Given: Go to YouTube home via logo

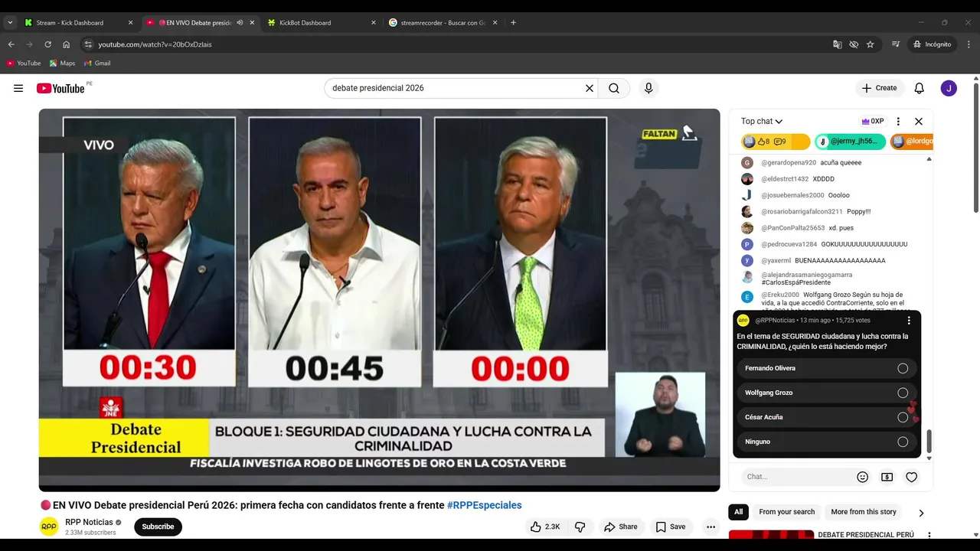Looking at the screenshot, I should tap(60, 88).
